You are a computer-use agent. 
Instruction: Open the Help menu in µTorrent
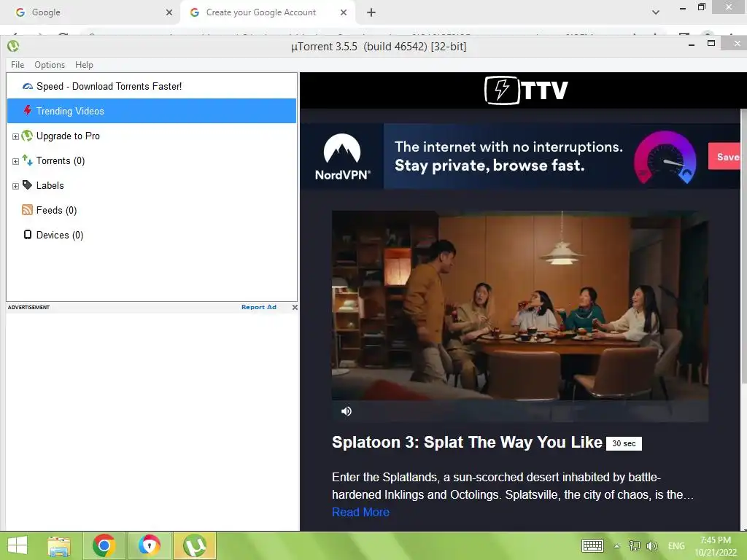pyautogui.click(x=84, y=65)
